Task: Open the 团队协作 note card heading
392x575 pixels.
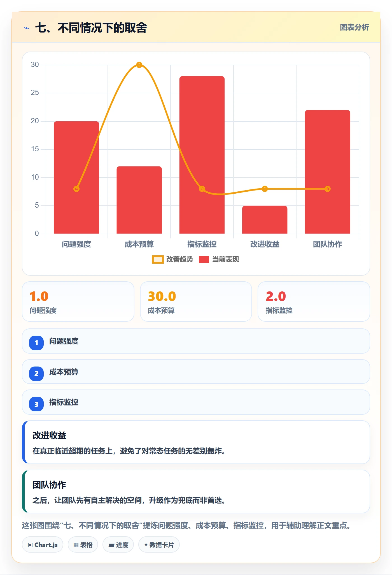Action: pos(49,485)
